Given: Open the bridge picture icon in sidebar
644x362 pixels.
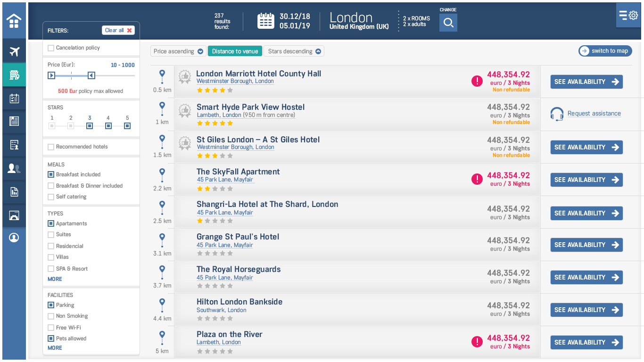Looking at the screenshot, I should [x=14, y=215].
